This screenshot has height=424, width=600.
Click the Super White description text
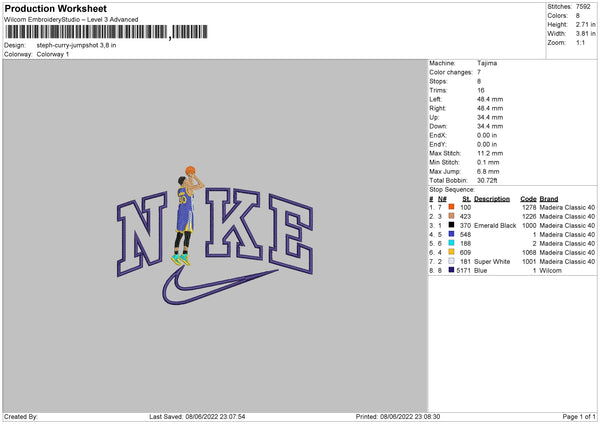click(492, 261)
